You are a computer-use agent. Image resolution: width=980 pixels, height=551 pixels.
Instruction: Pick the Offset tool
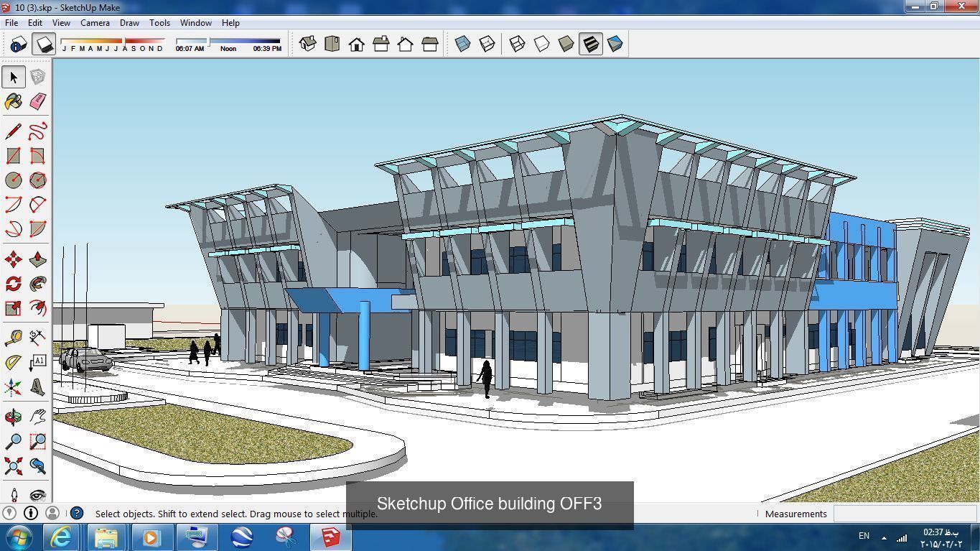point(37,308)
